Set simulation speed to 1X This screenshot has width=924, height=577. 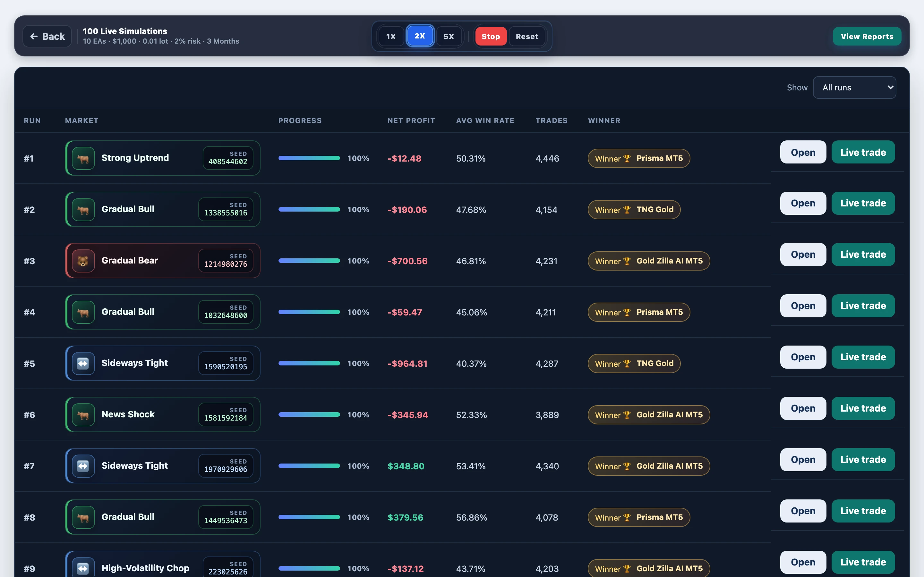[390, 36]
